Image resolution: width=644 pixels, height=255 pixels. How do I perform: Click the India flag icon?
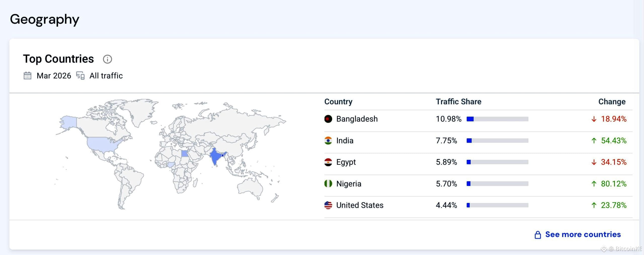tap(328, 140)
